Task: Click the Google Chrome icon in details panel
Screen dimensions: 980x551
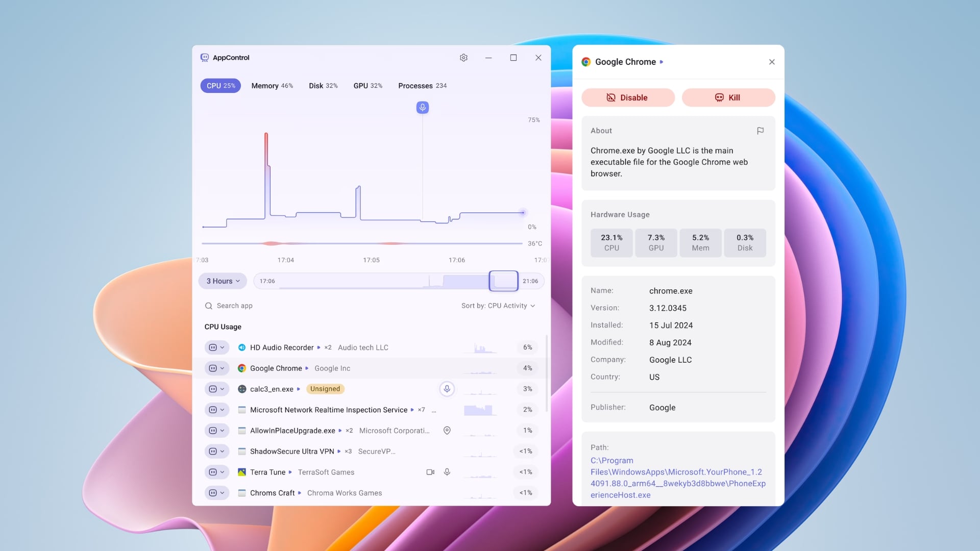Action: (x=586, y=62)
